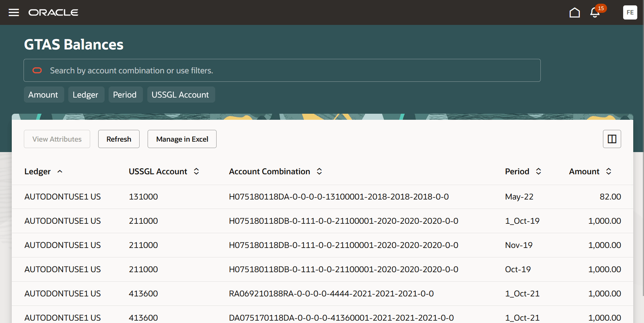Click the red search oval icon
Image resolution: width=644 pixels, height=323 pixels.
click(x=37, y=70)
